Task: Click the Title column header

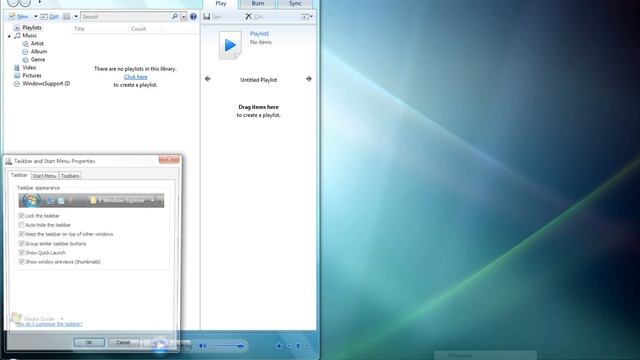Action: (79, 29)
